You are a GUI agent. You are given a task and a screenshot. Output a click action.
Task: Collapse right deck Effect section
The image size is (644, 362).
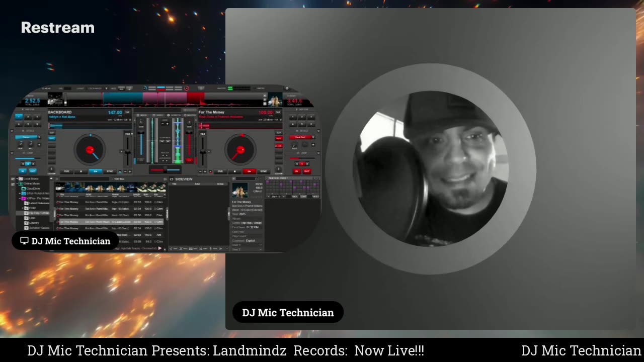pos(318,131)
